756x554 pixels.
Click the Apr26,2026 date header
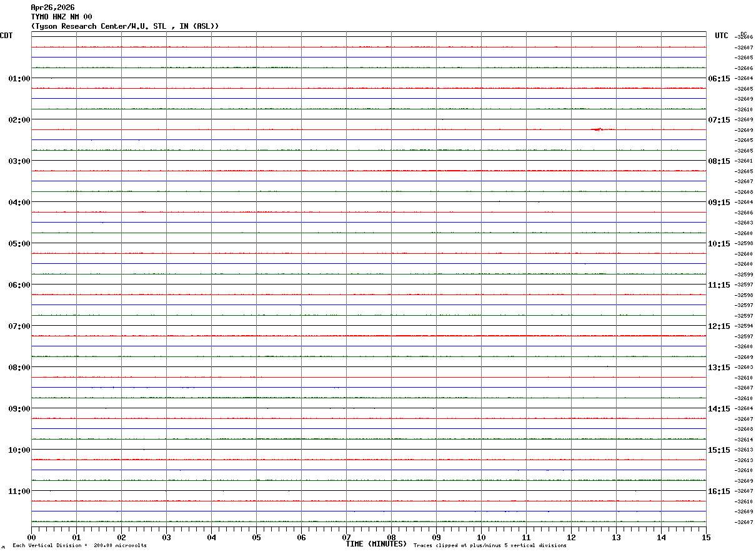tap(52, 8)
